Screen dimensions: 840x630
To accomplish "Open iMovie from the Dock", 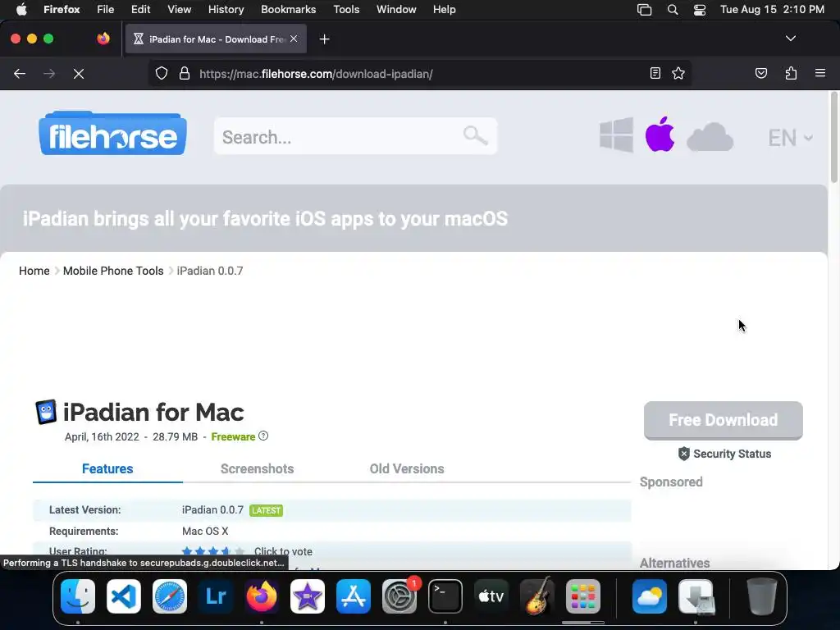I will [x=308, y=596].
